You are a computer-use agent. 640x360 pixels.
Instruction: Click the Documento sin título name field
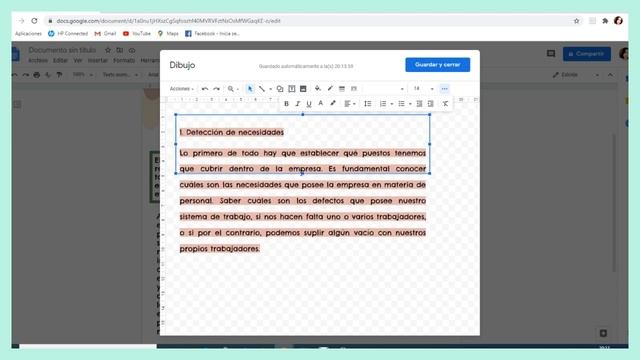(62, 50)
